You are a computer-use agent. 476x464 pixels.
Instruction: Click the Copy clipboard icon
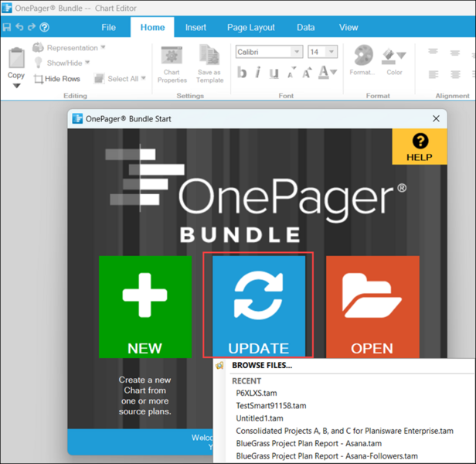pyautogui.click(x=16, y=58)
